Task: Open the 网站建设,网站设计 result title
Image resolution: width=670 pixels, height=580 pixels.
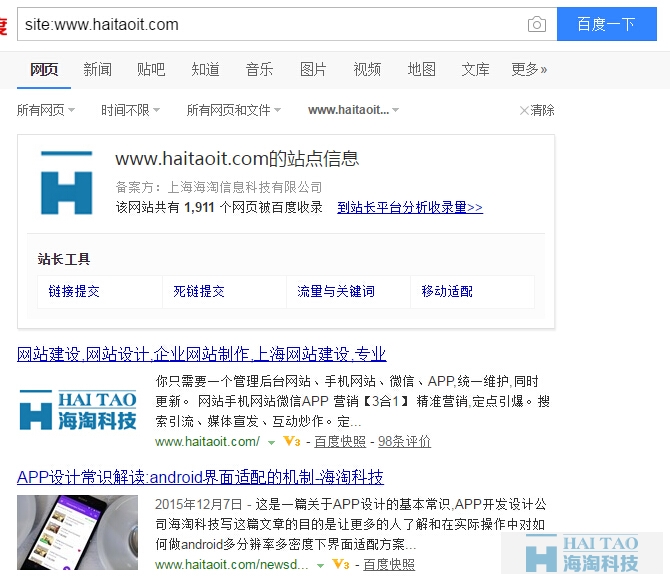Action: click(x=202, y=354)
